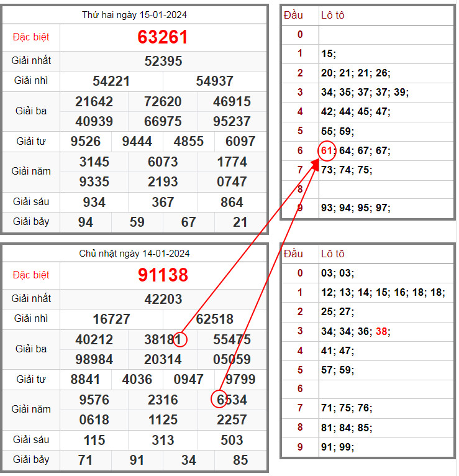Select second prize number 54937
This screenshot has width=459, height=476.
tap(214, 81)
